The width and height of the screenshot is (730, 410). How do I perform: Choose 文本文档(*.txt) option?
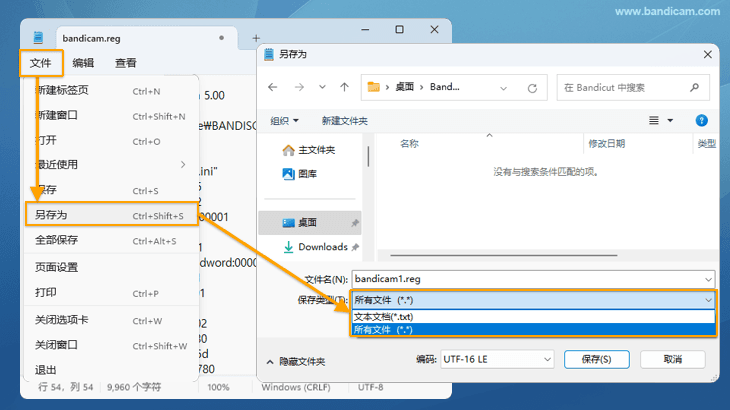pos(534,317)
